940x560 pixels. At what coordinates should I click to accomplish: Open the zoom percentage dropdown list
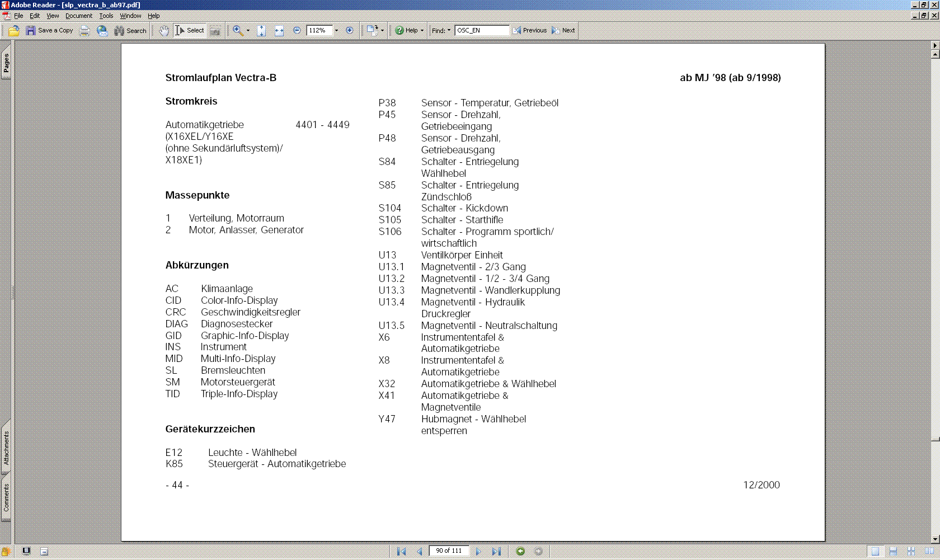point(336,31)
